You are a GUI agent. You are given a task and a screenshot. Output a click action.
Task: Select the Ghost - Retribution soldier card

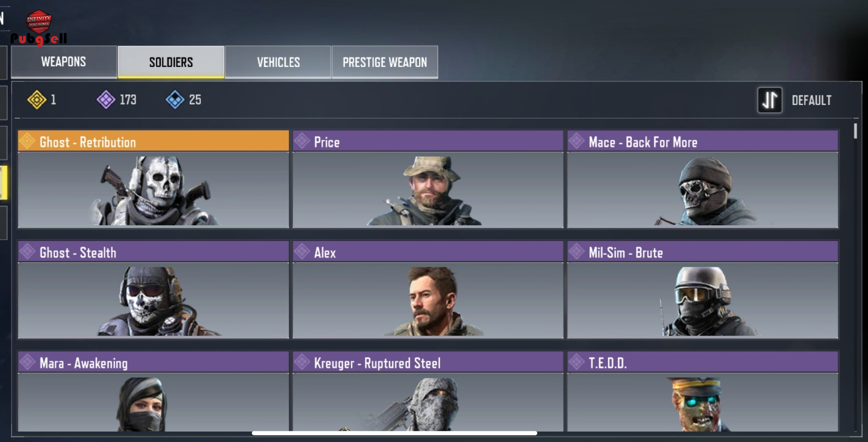click(153, 179)
